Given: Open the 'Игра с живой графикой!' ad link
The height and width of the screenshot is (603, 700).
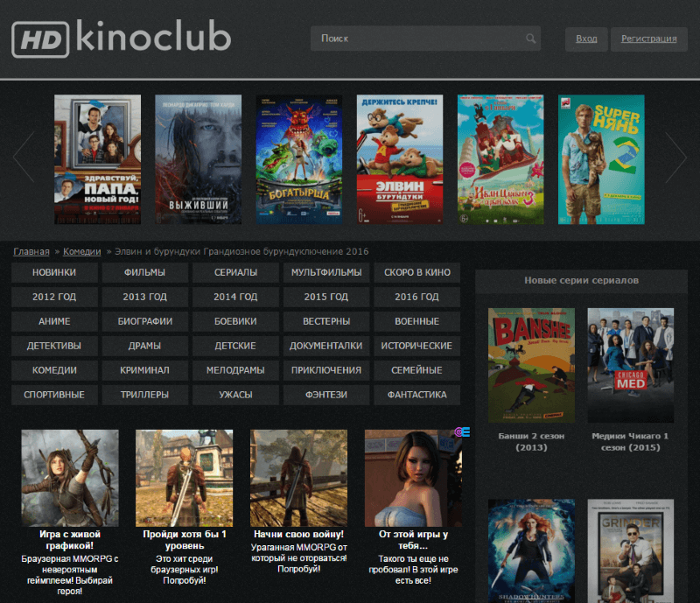Looking at the screenshot, I should pos(70,540).
